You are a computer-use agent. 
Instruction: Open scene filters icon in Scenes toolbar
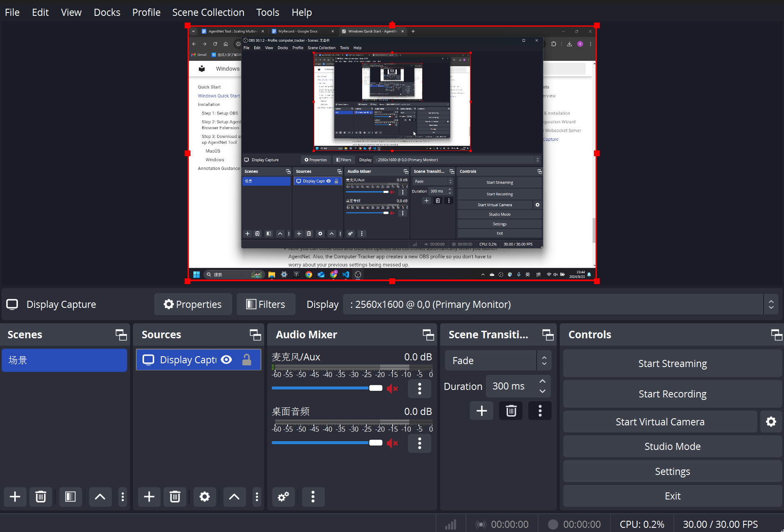click(x=70, y=497)
